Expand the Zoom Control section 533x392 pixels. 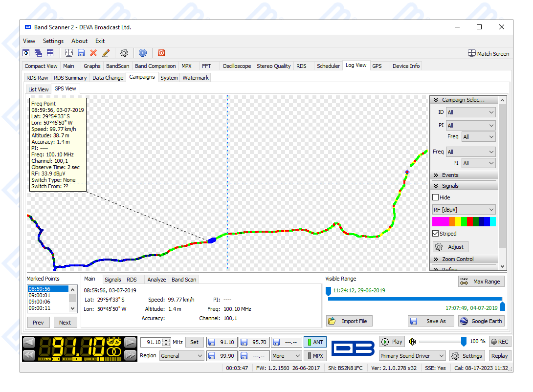(x=458, y=259)
